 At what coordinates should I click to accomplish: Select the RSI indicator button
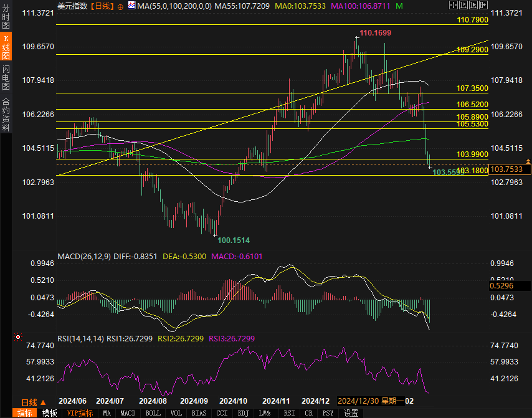(289, 413)
